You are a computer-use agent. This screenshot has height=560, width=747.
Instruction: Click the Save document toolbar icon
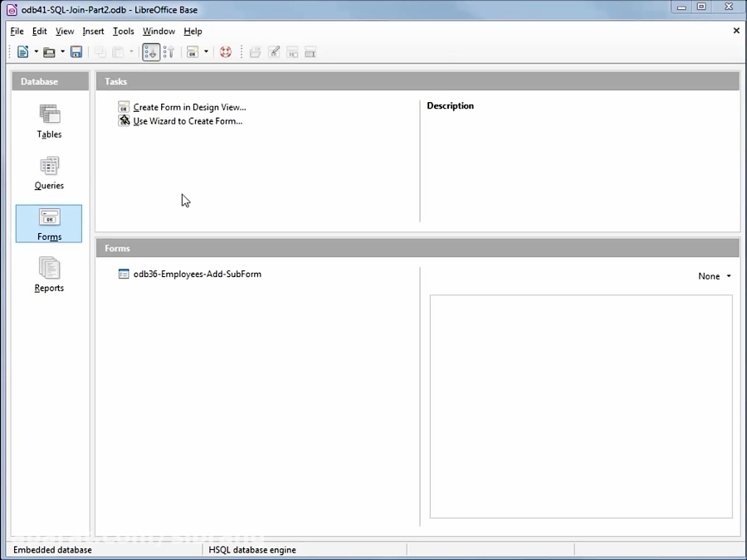click(x=76, y=51)
